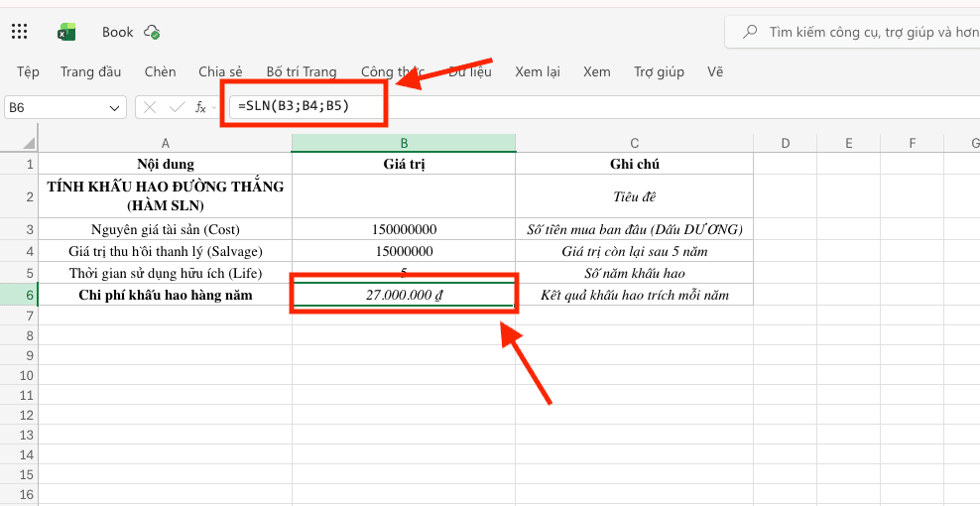The height and width of the screenshot is (506, 980).
Task: Click cell 'Ghi chú'
Action: point(635,165)
